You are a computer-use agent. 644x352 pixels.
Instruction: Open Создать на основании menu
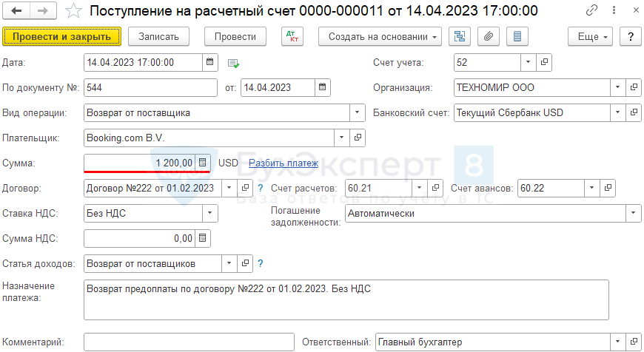click(380, 36)
